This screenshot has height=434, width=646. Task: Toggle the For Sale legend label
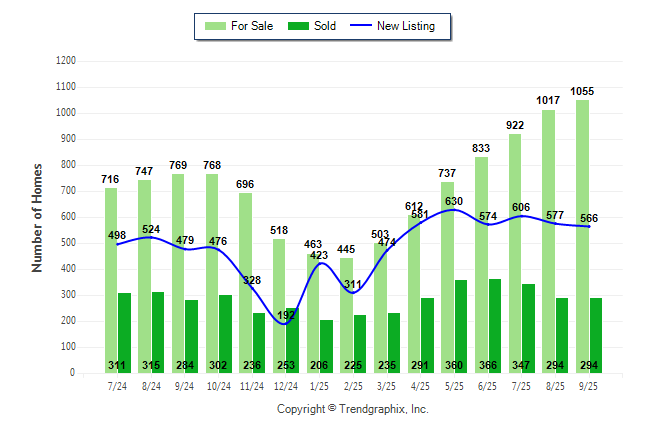250,26
